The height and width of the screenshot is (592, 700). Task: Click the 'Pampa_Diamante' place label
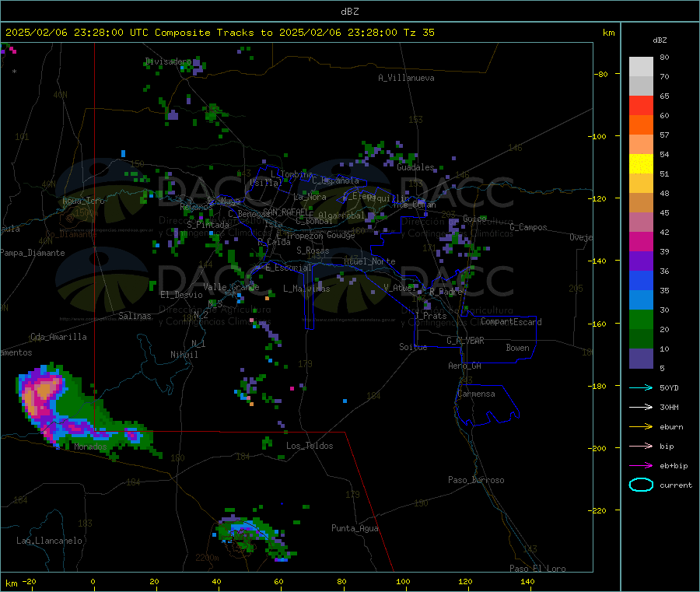[33, 253]
